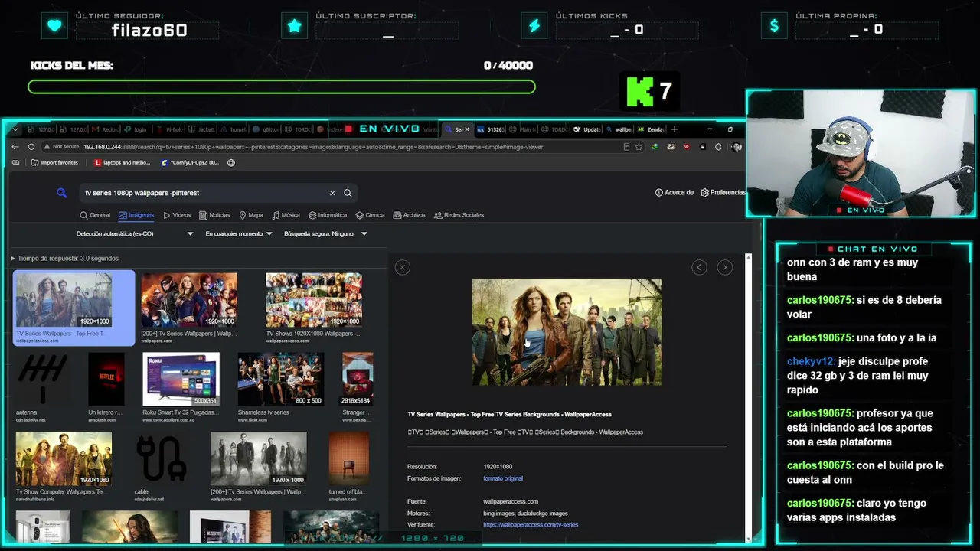The image size is (980, 551).
Task: Click the Not secure site warning icon
Action: [61, 147]
